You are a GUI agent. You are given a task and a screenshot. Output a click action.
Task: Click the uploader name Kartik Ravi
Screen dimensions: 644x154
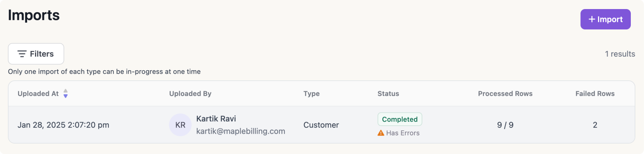coord(216,119)
